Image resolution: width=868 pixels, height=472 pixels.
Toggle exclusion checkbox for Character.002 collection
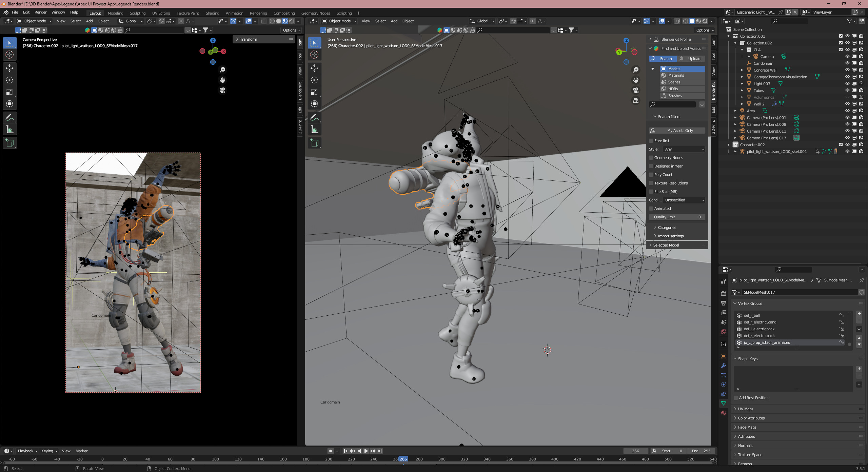click(841, 145)
